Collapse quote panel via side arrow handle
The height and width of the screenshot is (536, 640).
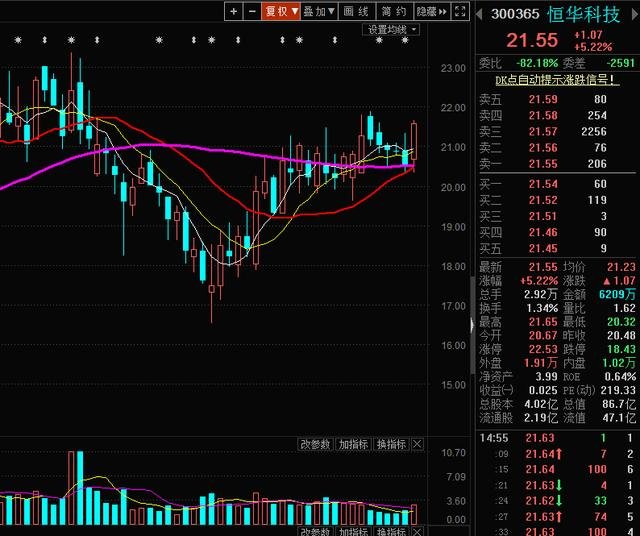pos(472,325)
